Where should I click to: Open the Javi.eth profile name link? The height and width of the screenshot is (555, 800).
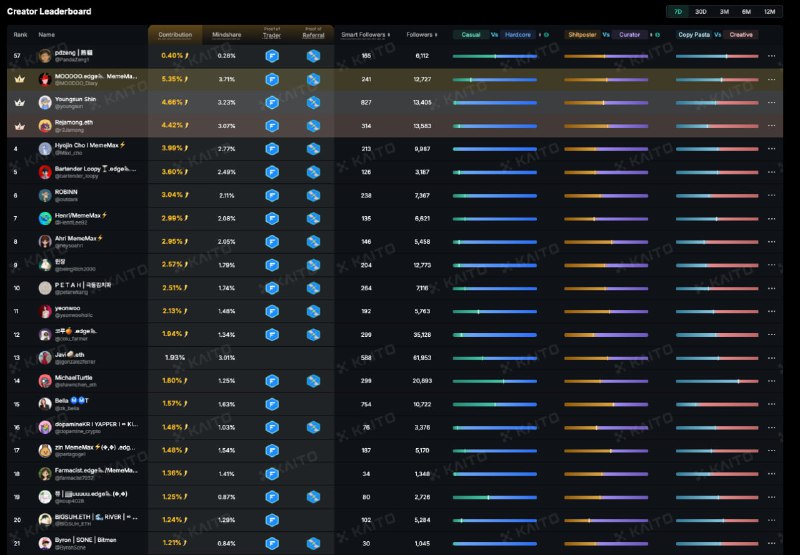pos(70,353)
